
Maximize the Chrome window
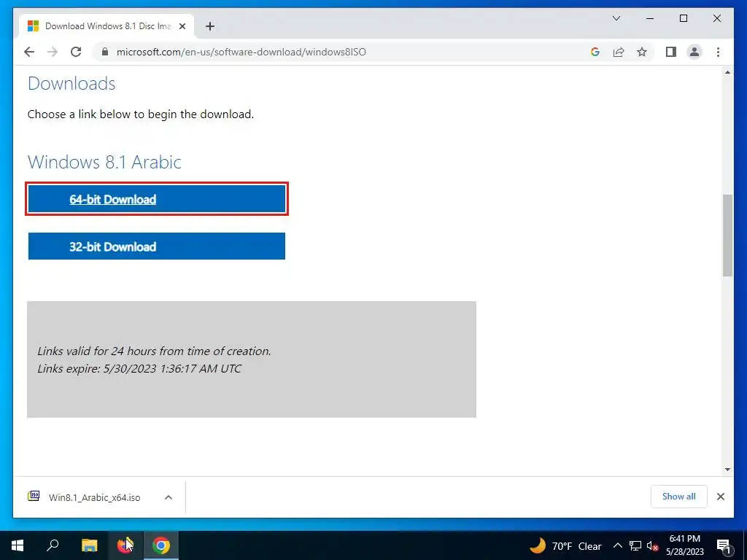(x=683, y=18)
